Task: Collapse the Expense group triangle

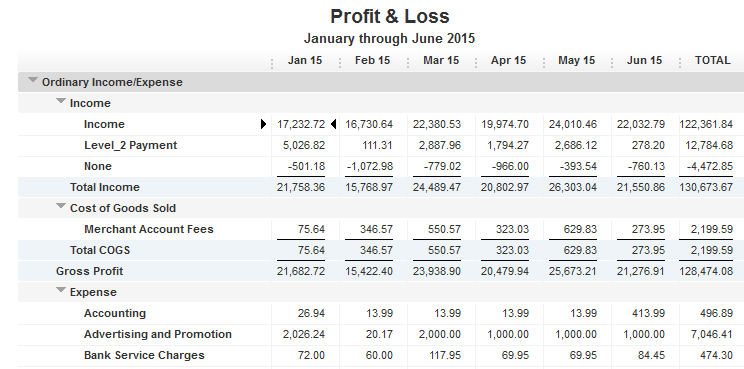Action: point(60,290)
